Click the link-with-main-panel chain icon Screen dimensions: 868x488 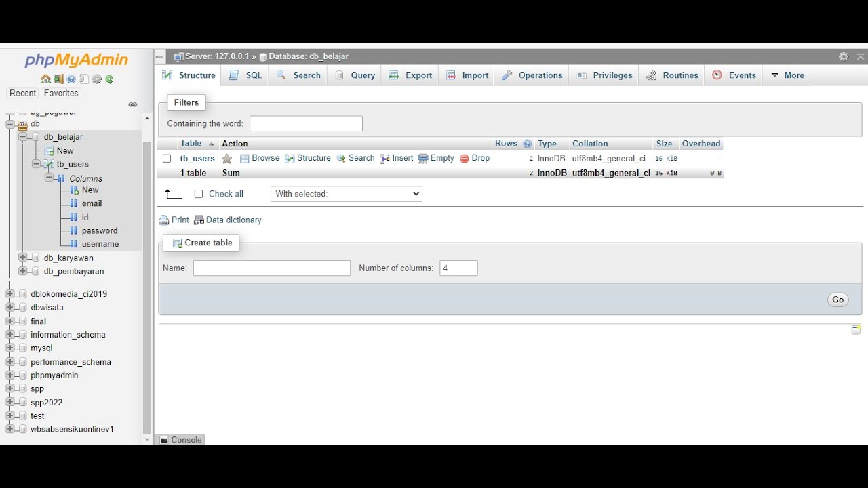point(133,104)
